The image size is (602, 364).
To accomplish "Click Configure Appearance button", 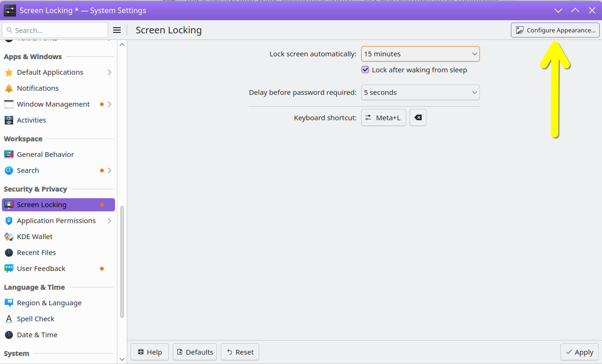I will coord(555,30).
